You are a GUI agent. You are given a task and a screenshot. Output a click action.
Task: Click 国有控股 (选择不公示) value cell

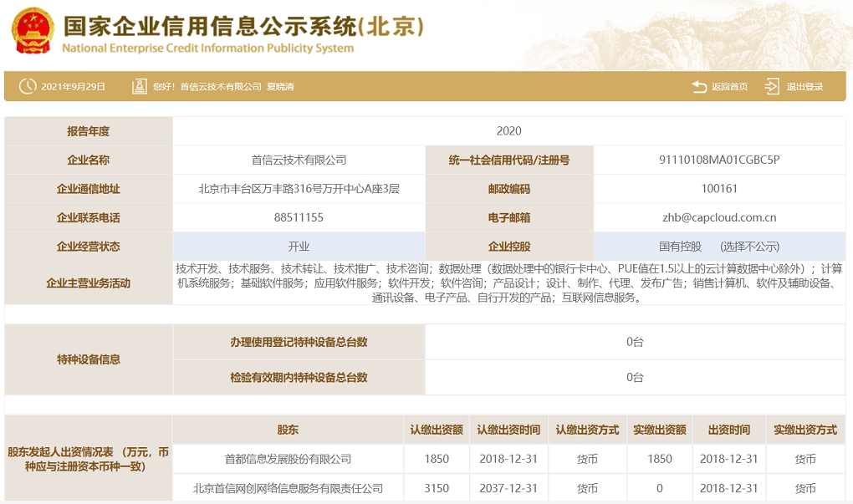[x=719, y=247]
